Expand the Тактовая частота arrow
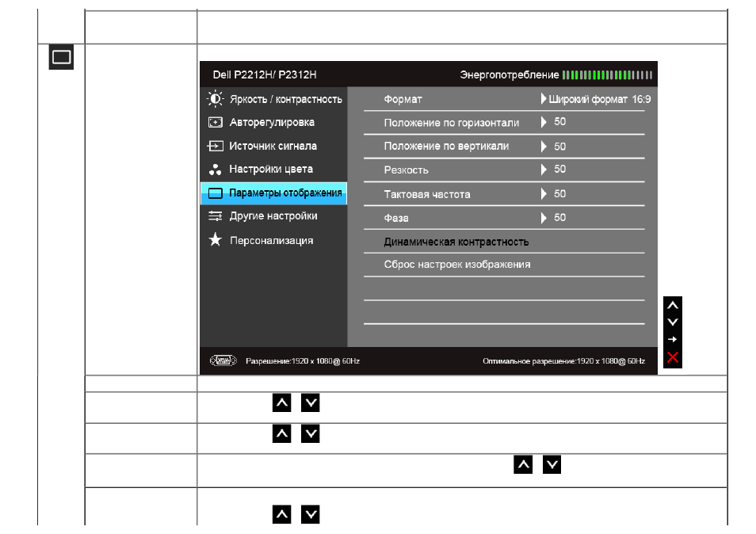756x534 pixels. click(x=544, y=194)
